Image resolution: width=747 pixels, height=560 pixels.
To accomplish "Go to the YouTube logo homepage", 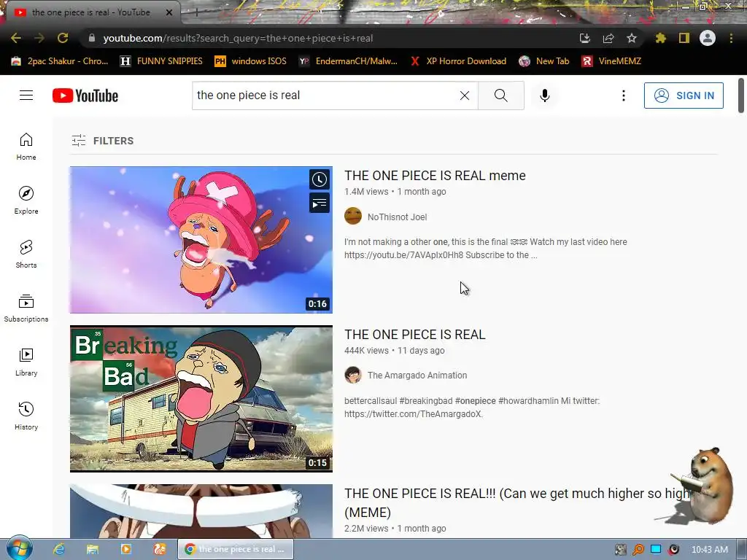I will pyautogui.click(x=85, y=96).
